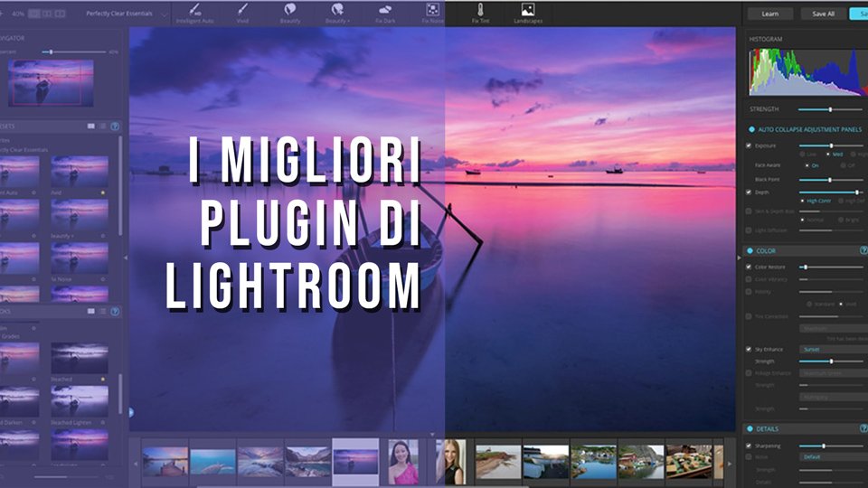The width and height of the screenshot is (868, 488).
Task: Select the Landscapes preset icon
Action: 528,9
